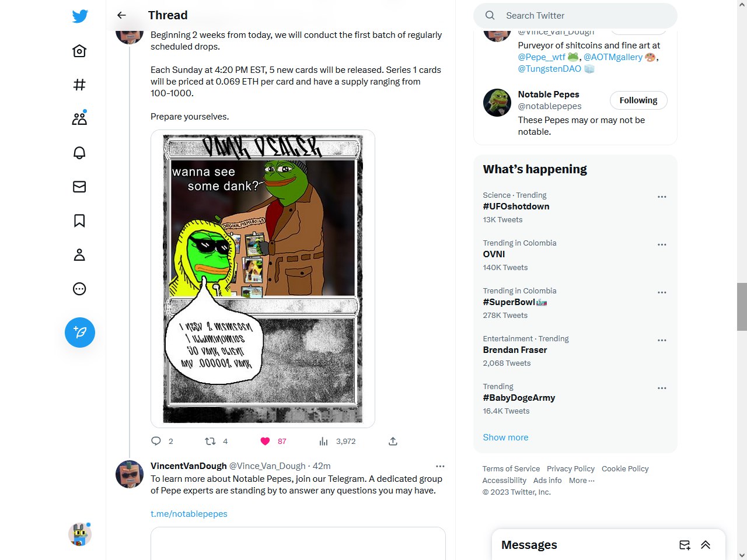The image size is (747, 560).
Task: Open the Twitter home bird logo
Action: click(80, 16)
